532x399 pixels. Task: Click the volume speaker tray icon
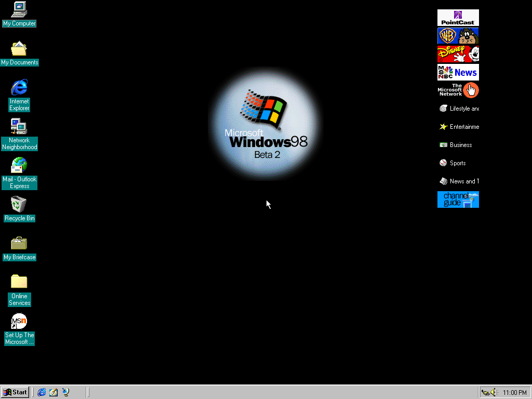click(x=494, y=392)
